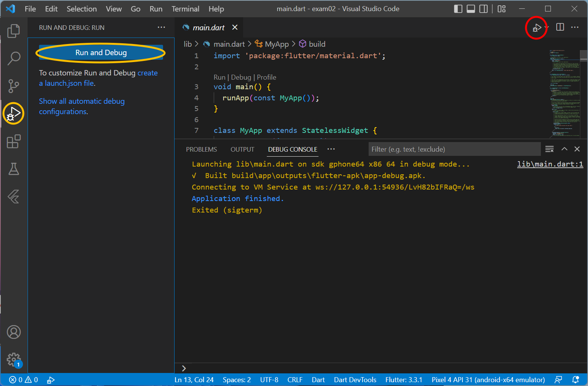Open the Source Control view
The width and height of the screenshot is (588, 386).
14,86
